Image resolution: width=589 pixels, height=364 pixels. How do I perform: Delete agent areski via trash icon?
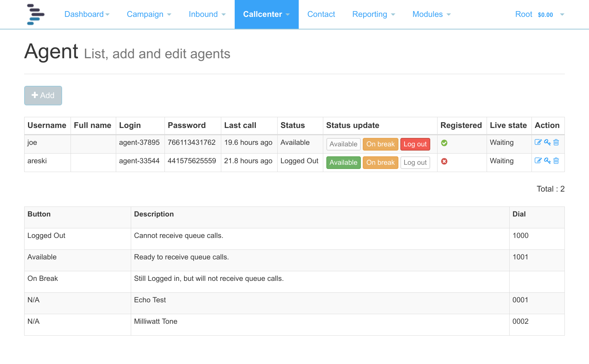(556, 161)
